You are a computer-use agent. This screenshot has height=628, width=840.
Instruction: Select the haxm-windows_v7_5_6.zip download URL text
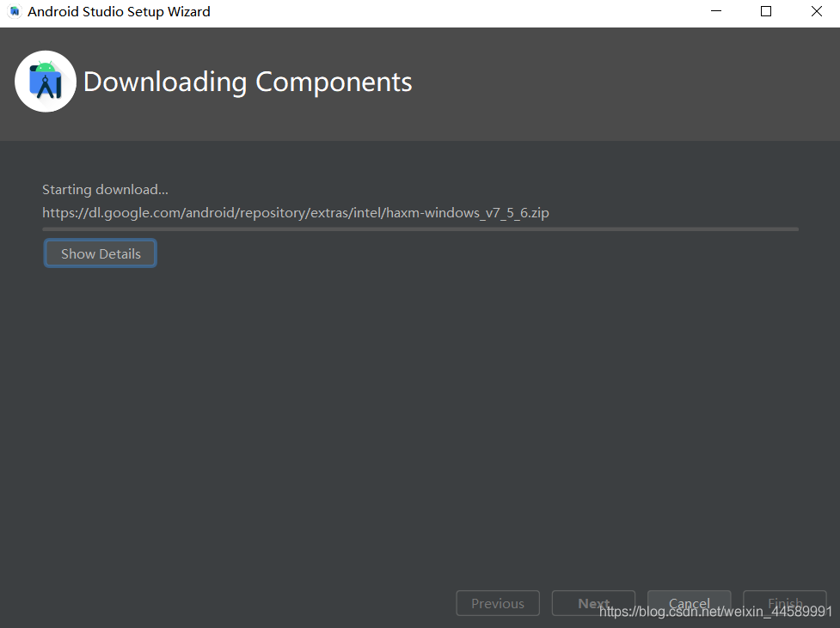pos(296,212)
